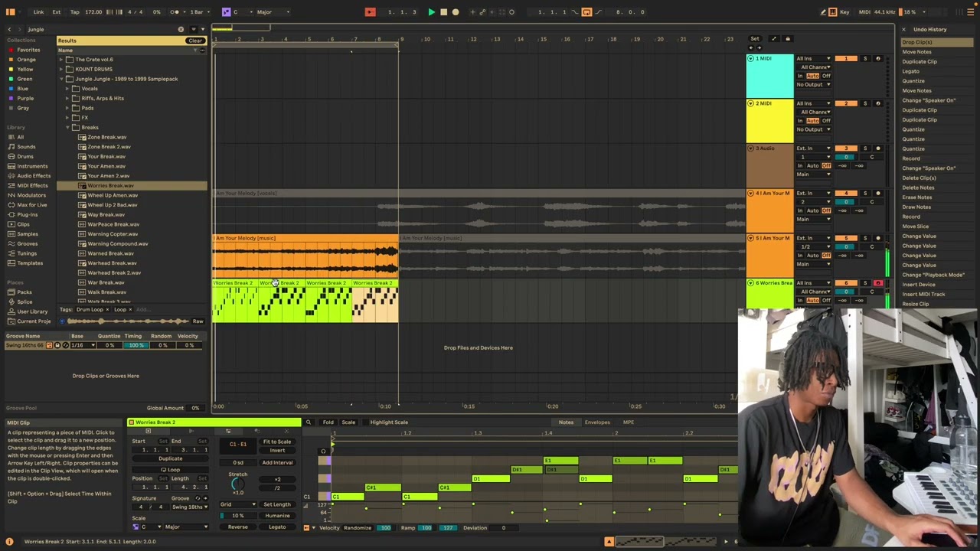Click the orange velocity lane selector icon
980x551 pixels.
pos(306,528)
